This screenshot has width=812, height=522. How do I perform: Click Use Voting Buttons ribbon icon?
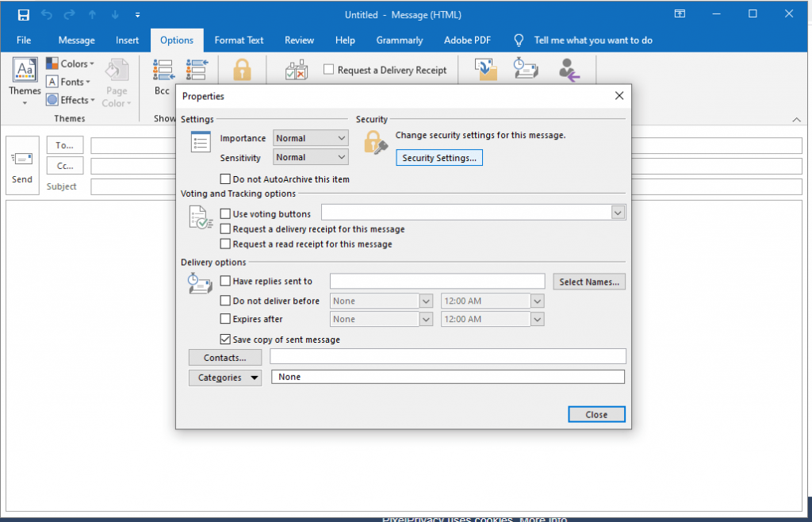point(297,69)
